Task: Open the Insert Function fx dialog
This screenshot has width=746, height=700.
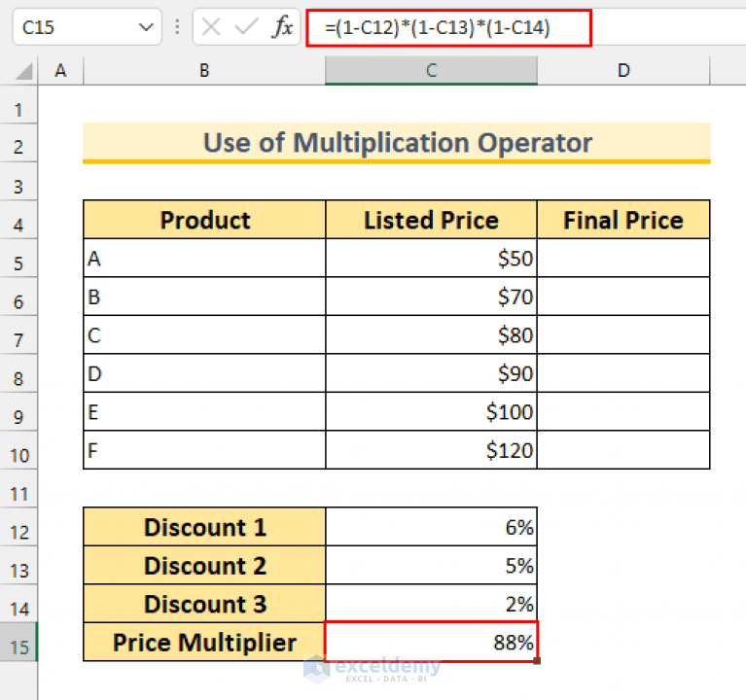Action: [x=283, y=26]
